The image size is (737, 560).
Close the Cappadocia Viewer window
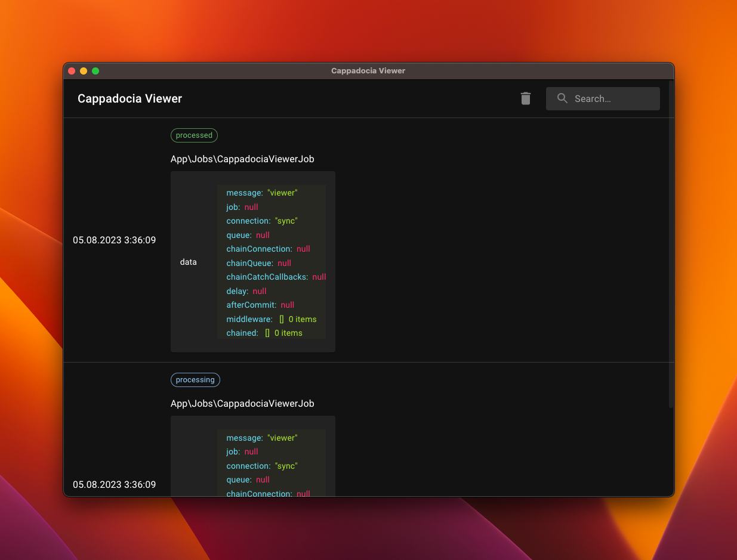(x=72, y=71)
